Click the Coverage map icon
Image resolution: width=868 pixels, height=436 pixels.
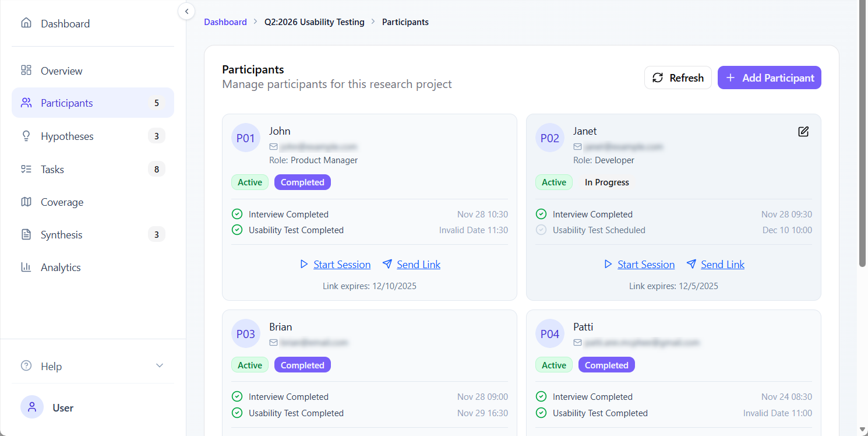pyautogui.click(x=26, y=202)
